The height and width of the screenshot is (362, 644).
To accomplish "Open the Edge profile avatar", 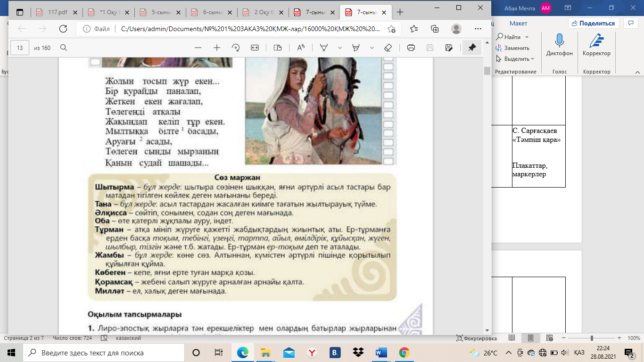I will [x=456, y=29].
